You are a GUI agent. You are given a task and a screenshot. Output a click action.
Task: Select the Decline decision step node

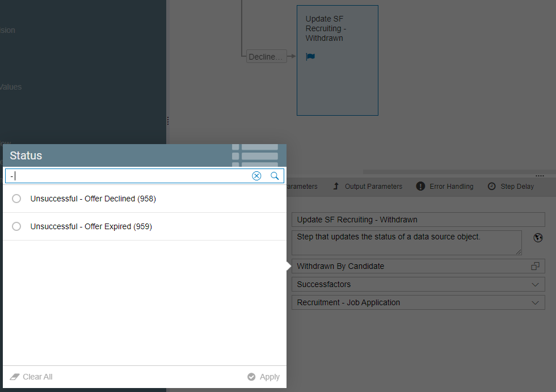[266, 56]
